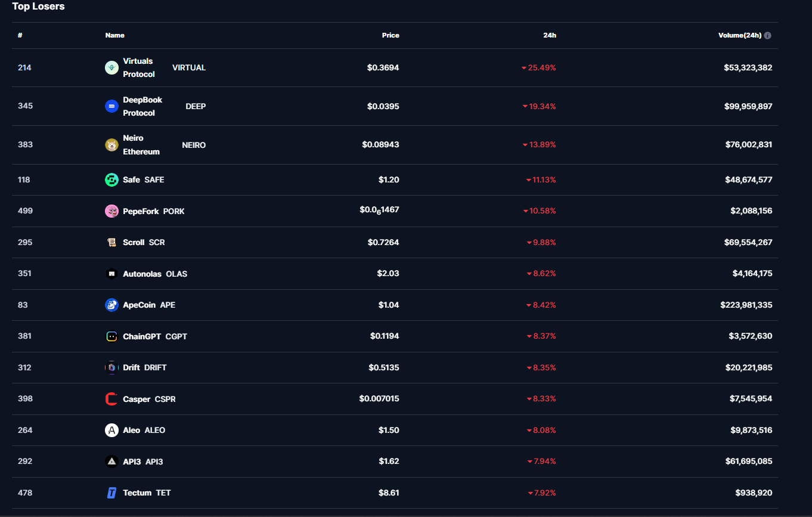Open the Drift DRIFT coin link
The image size is (812, 517).
(x=144, y=368)
